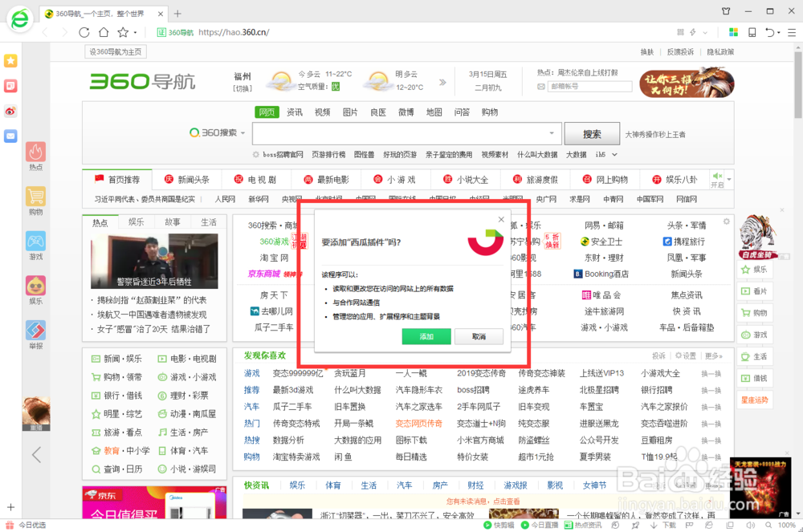Click the 下载 icon in status bar
This screenshot has height=532, width=803.
click(663, 525)
